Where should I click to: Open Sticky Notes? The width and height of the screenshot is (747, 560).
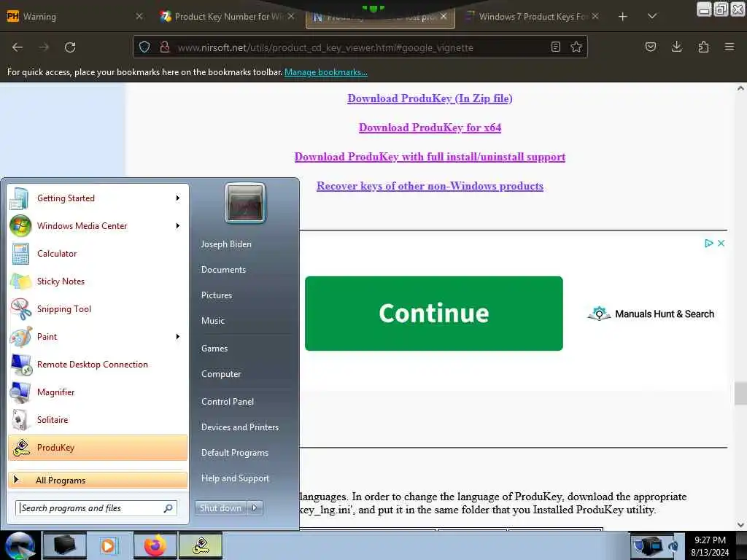click(98, 281)
